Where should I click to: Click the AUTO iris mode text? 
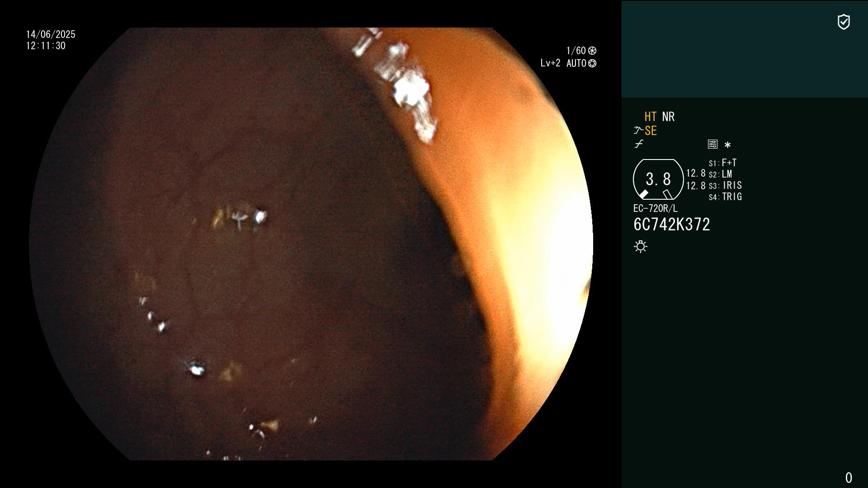tap(576, 63)
